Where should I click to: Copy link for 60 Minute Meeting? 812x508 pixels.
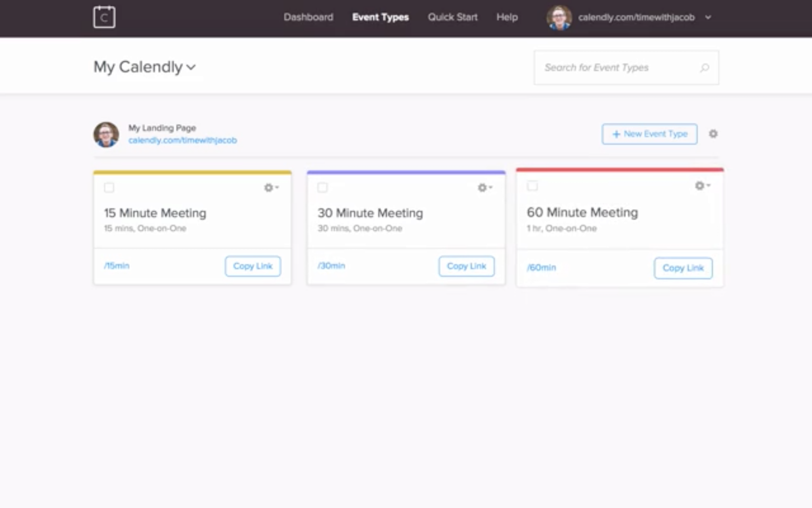(683, 268)
